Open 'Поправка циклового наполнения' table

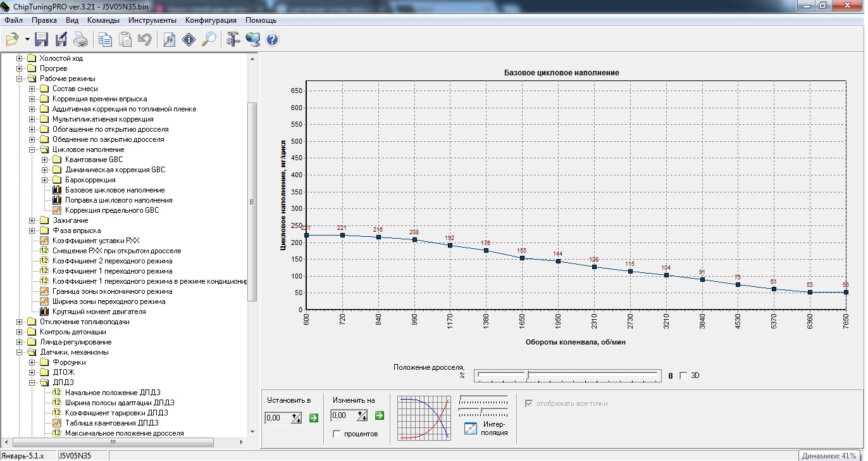click(118, 200)
